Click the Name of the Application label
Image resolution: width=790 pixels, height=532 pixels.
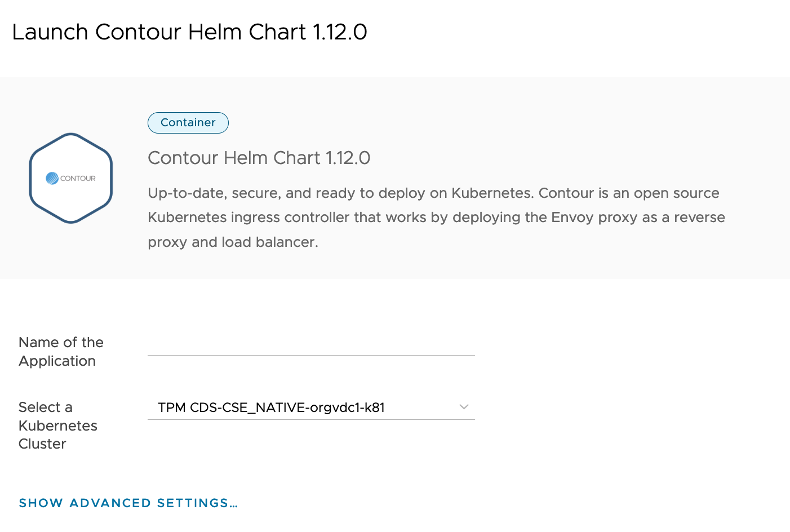(61, 352)
